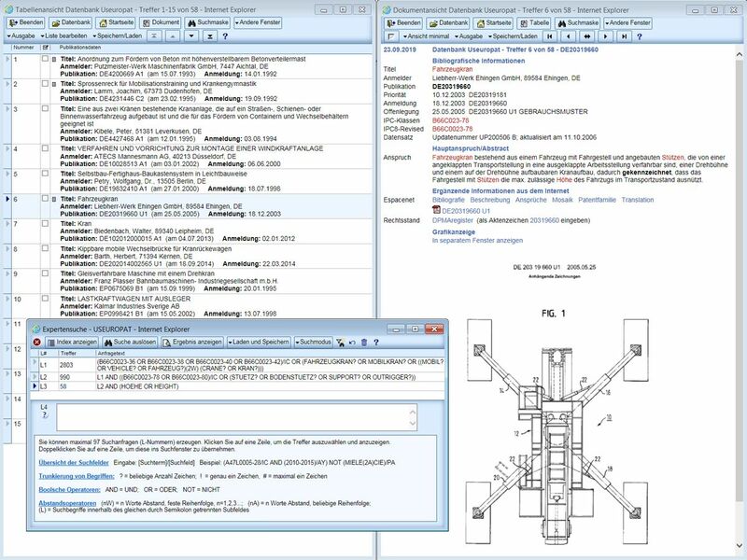
Task: Click Index anzeigen in Expertensuche
Action: pos(73,342)
